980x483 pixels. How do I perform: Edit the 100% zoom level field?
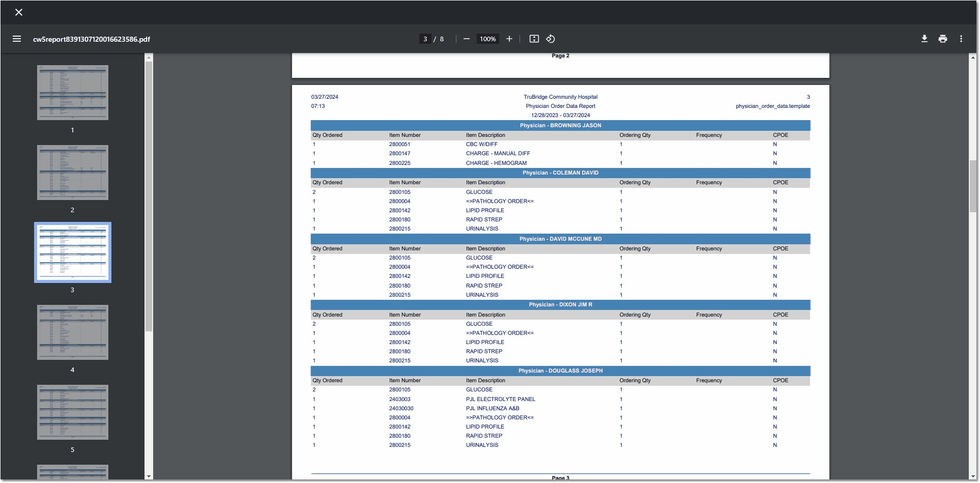coord(487,39)
